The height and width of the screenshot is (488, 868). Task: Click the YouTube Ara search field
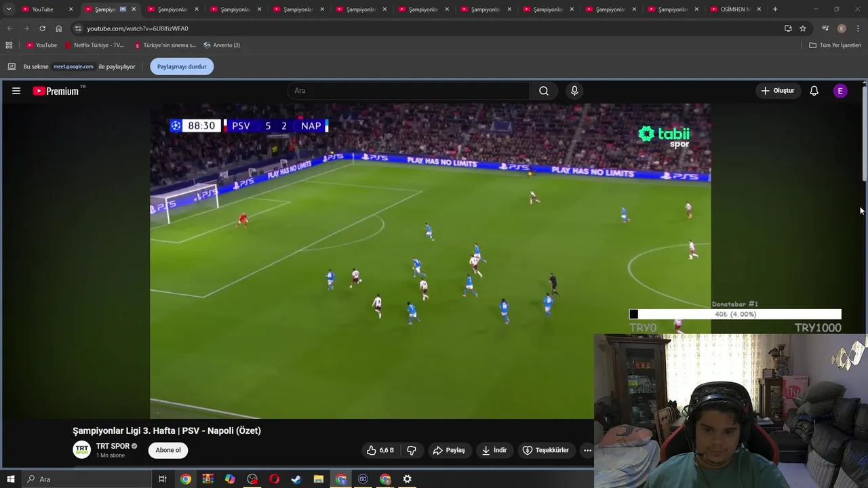[409, 91]
